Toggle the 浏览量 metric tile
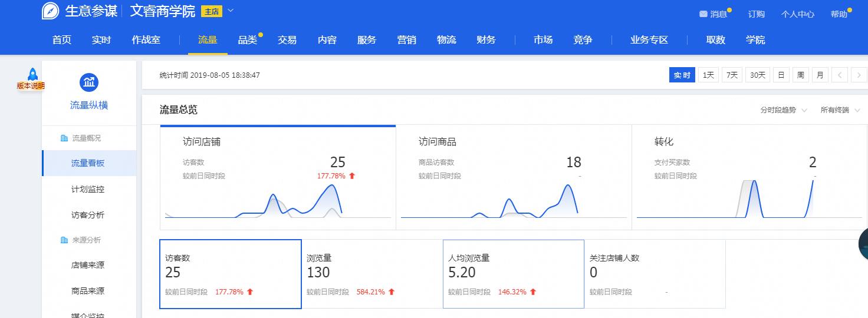The height and width of the screenshot is (318, 868). [372, 274]
